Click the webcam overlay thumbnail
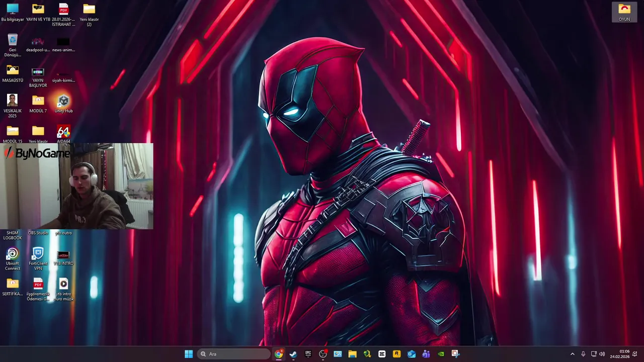644x362 pixels. pyautogui.click(x=76, y=186)
